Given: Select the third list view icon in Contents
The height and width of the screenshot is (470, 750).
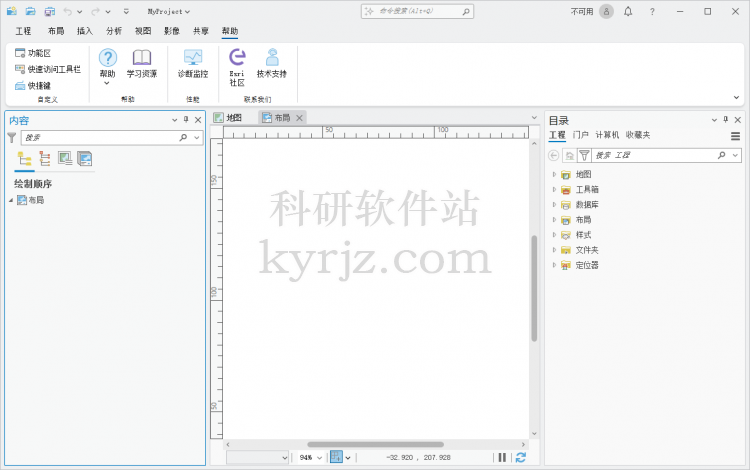Looking at the screenshot, I should point(65,159).
